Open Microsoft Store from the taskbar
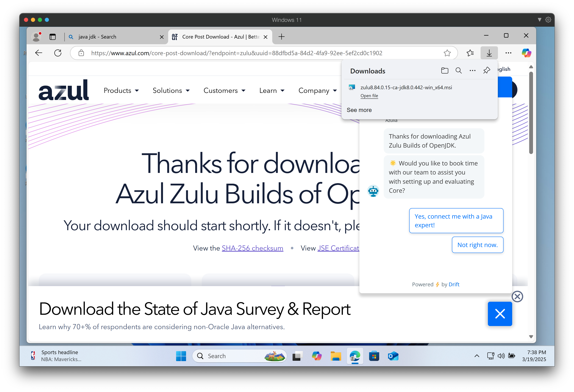This screenshot has height=392, width=574. [374, 356]
